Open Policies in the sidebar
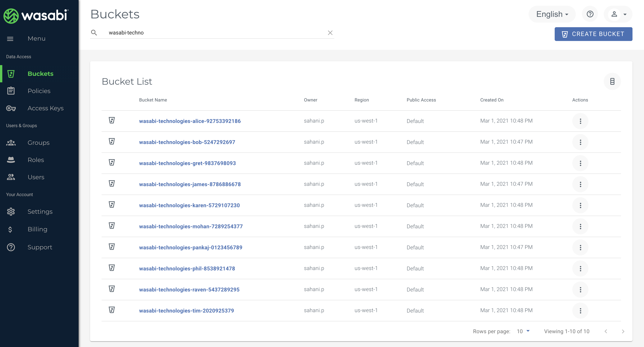 coord(39,91)
